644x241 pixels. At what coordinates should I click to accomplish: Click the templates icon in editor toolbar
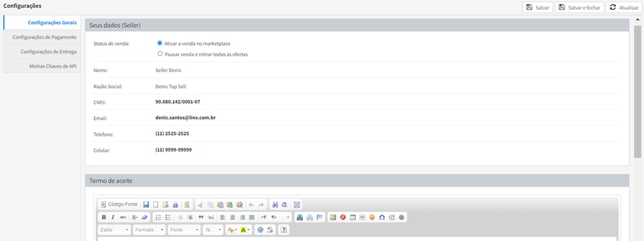[x=186, y=205]
